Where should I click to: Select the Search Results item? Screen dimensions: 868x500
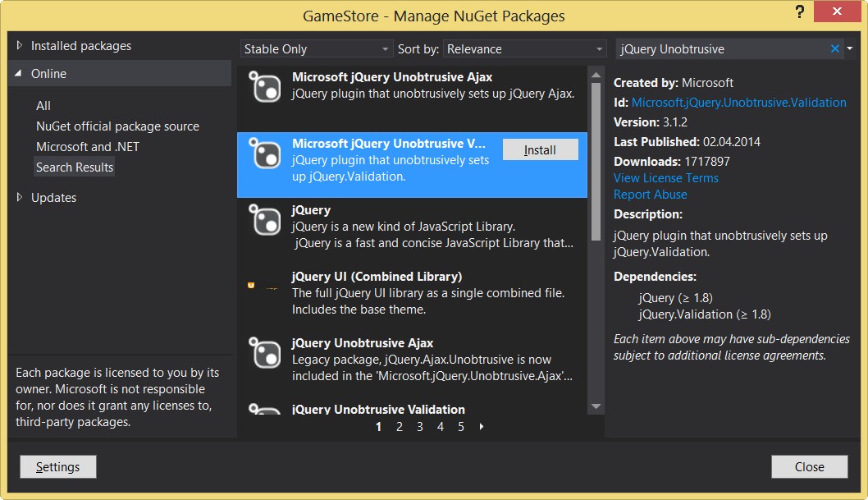[74, 167]
